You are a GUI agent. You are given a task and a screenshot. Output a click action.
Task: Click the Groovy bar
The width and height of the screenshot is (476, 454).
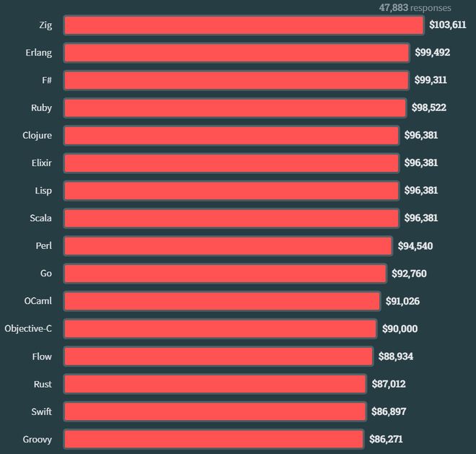tap(214, 439)
